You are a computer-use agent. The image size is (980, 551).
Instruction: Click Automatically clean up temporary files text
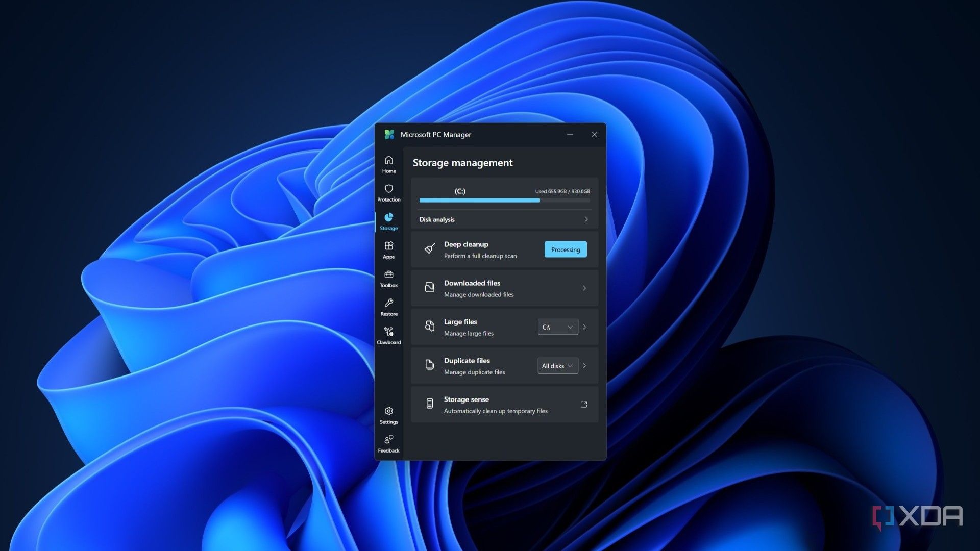coord(496,411)
